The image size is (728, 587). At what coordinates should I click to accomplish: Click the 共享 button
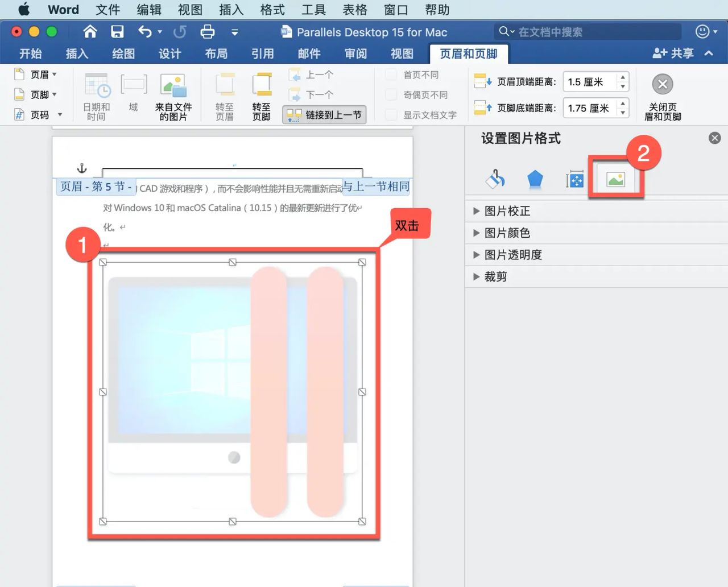[675, 53]
